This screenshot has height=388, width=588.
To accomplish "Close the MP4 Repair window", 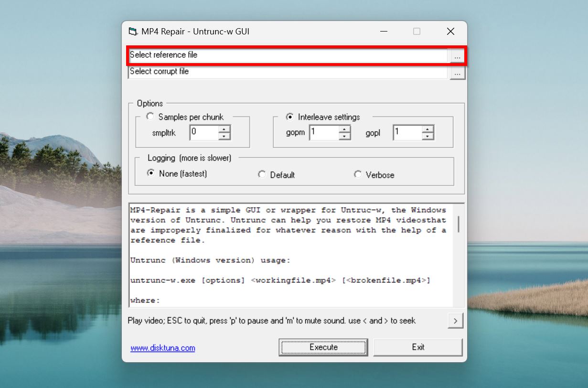I will [450, 32].
